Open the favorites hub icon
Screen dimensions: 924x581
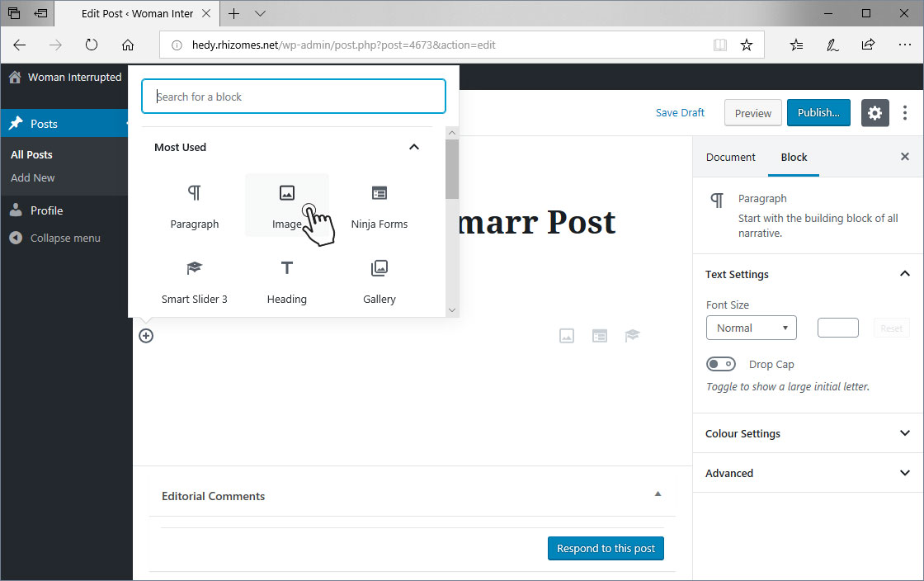pyautogui.click(x=796, y=45)
